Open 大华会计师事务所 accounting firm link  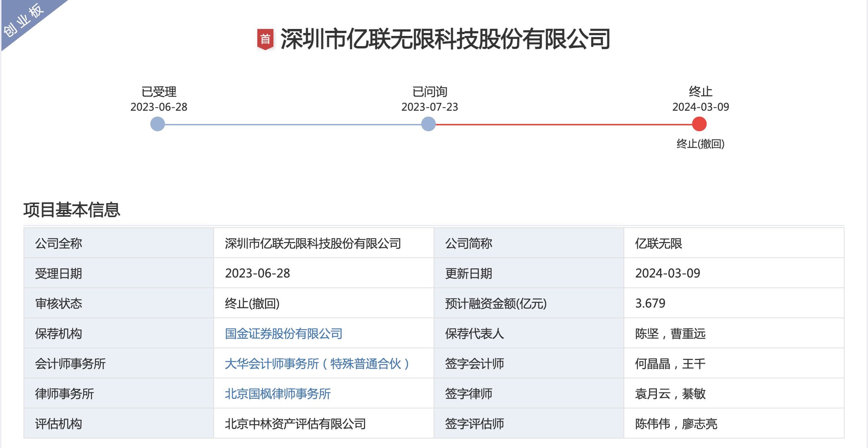317,364
